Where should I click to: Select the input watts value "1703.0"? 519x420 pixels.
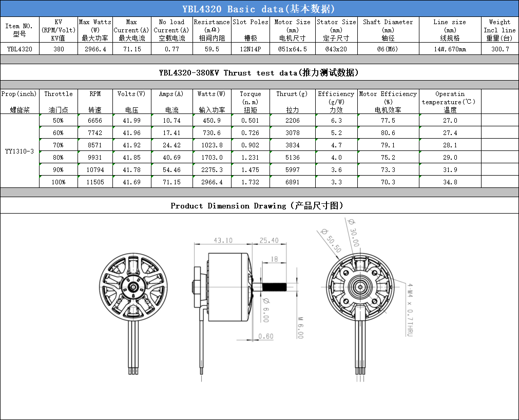pos(212,158)
